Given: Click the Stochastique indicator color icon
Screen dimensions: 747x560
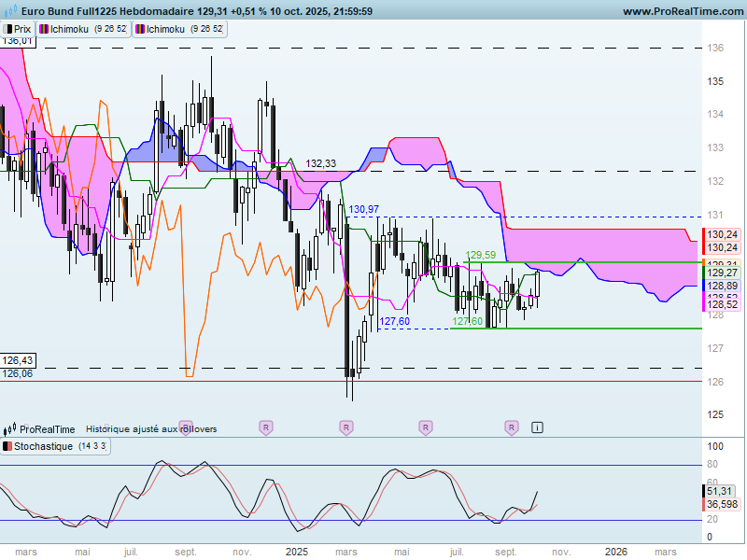Looking at the screenshot, I should [8, 448].
